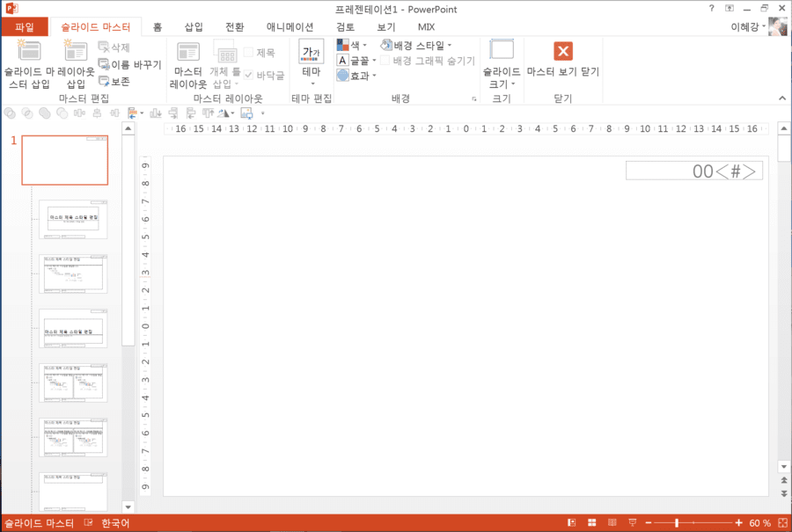Close master view with the red X icon
792x532 pixels.
coord(562,51)
